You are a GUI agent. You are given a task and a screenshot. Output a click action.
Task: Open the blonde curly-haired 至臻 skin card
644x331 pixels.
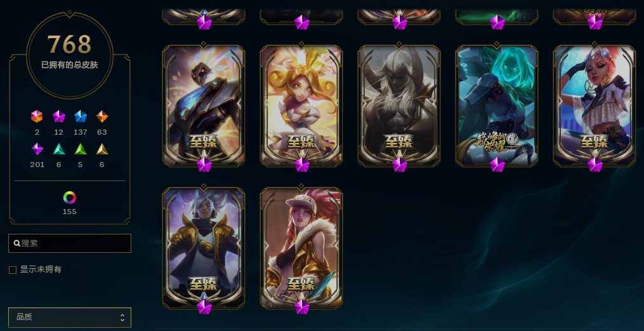(x=301, y=106)
